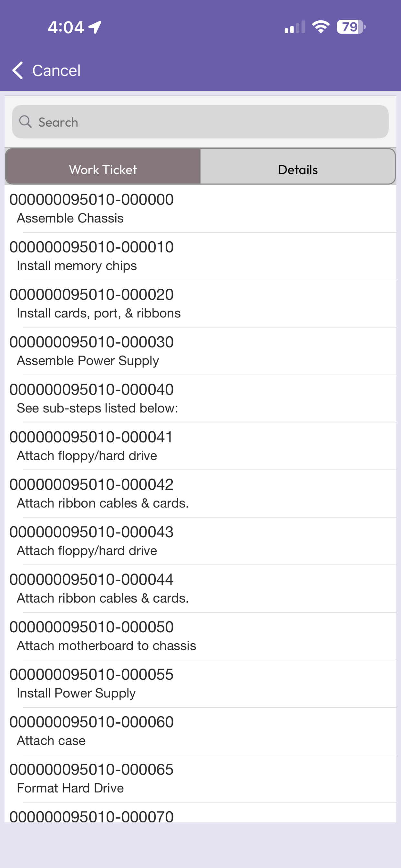The width and height of the screenshot is (401, 868).
Task: Select step 000000095010-000044 Attach ribbon cables
Action: point(200,589)
